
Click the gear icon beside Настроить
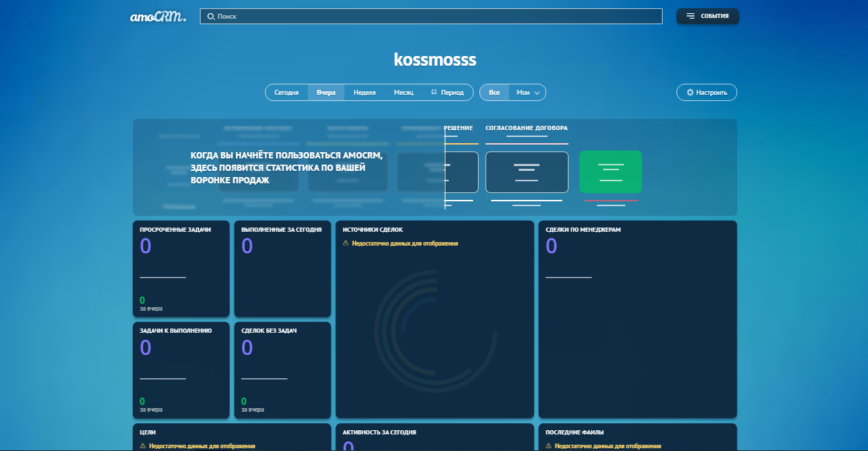tap(690, 93)
